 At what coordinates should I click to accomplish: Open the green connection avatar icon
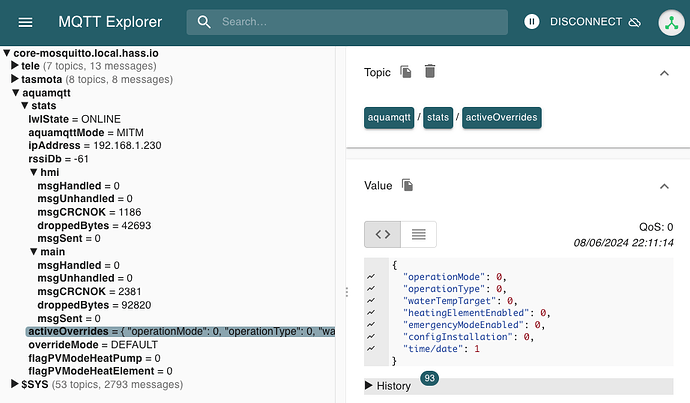tap(671, 22)
